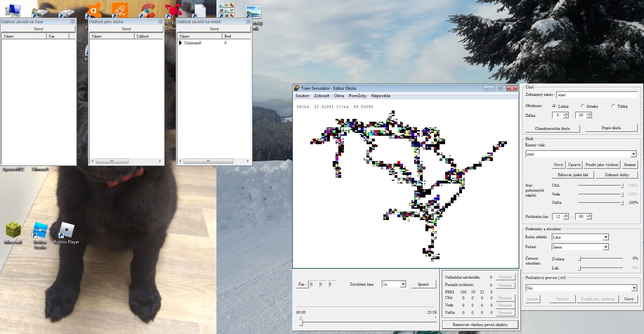Launch the Roblox Player desktop shortcut
Screen dimensions: 644x334
click(x=66, y=231)
